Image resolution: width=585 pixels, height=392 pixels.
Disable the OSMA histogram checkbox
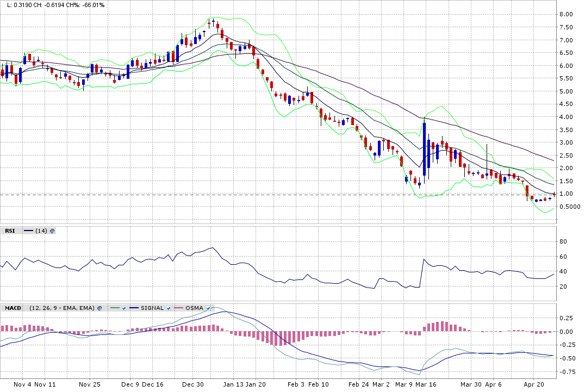208,308
